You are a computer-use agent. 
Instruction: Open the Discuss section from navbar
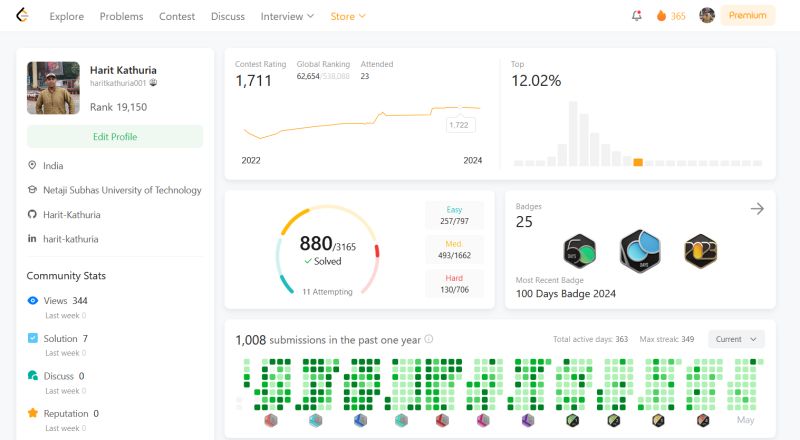[228, 16]
